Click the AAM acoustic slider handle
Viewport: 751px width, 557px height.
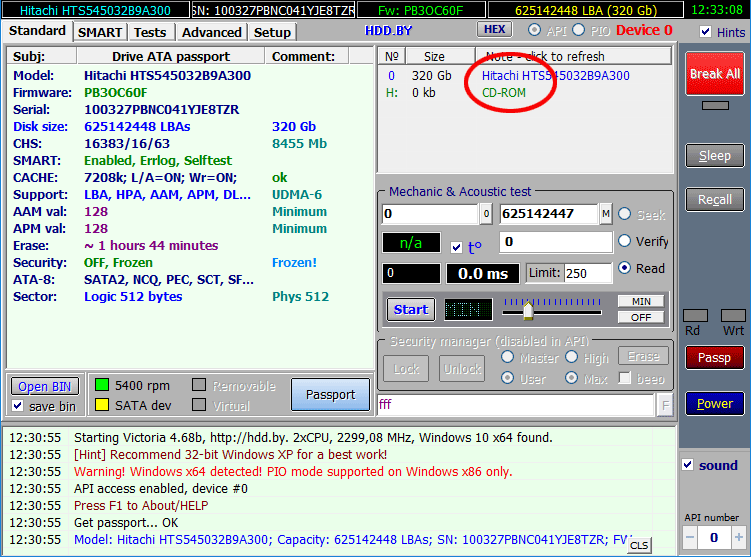(x=528, y=310)
